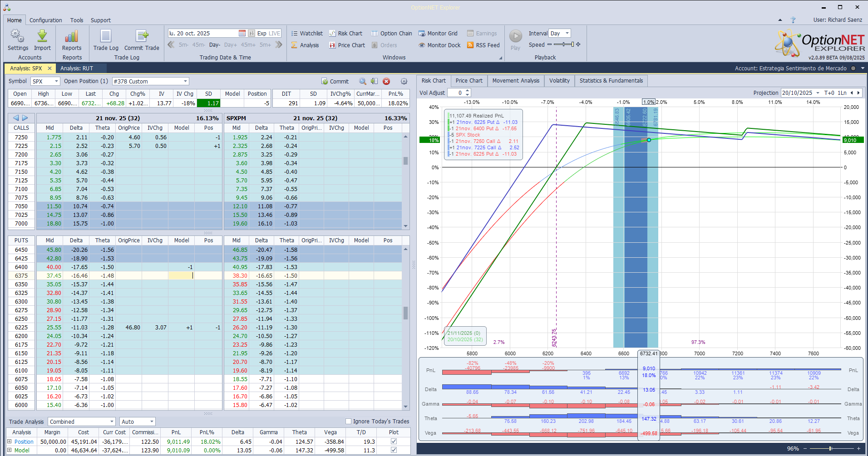Step forward 5 minutes with 5m+

266,45
